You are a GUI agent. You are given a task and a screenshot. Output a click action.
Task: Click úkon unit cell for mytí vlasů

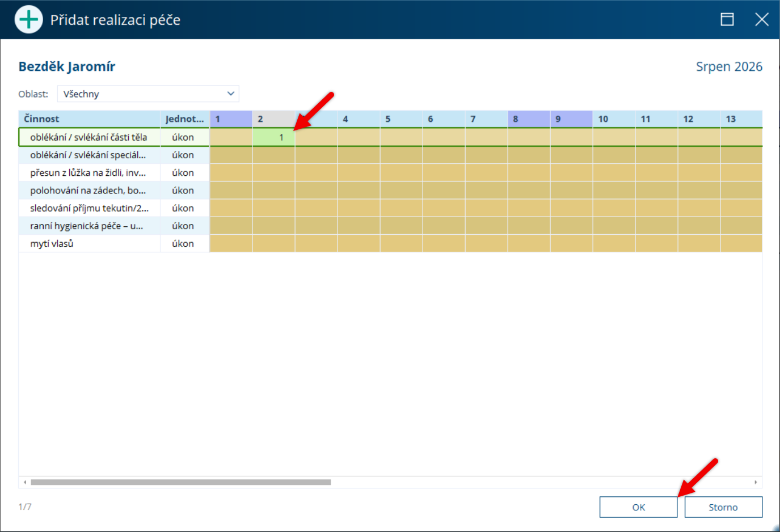click(185, 243)
